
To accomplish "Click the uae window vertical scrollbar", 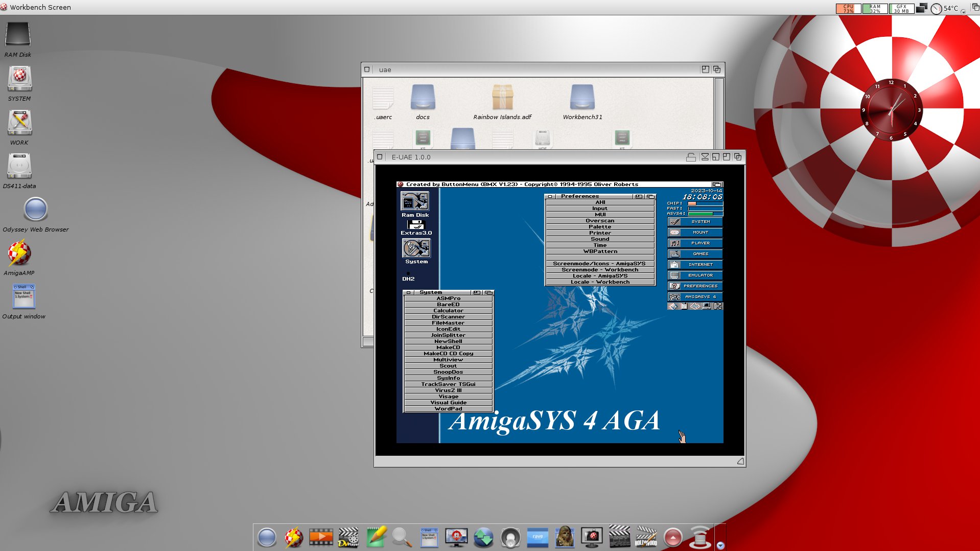I will point(719,113).
